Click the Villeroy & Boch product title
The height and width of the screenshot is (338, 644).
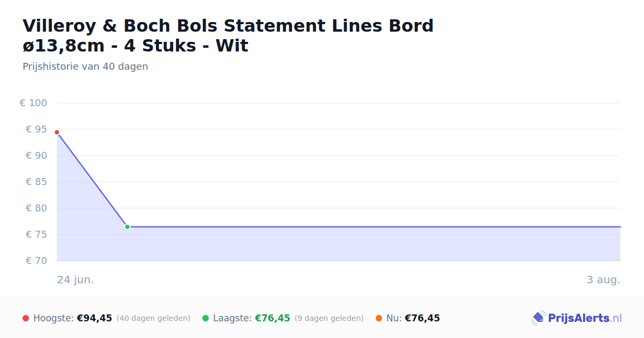pos(228,35)
